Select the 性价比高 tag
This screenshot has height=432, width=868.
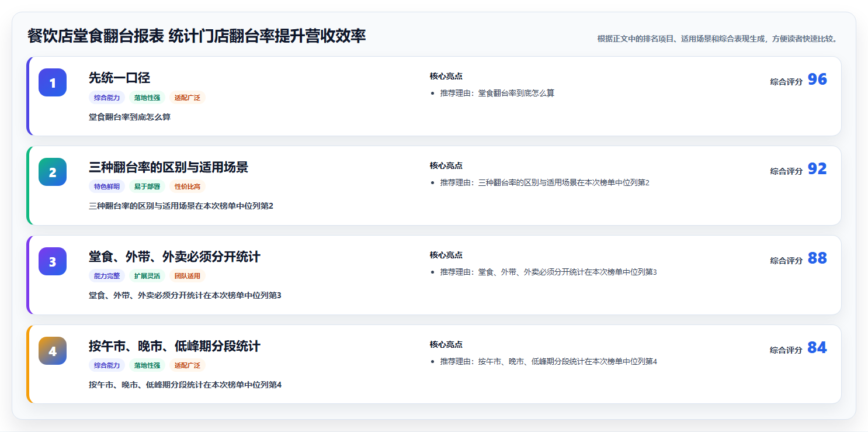(188, 186)
